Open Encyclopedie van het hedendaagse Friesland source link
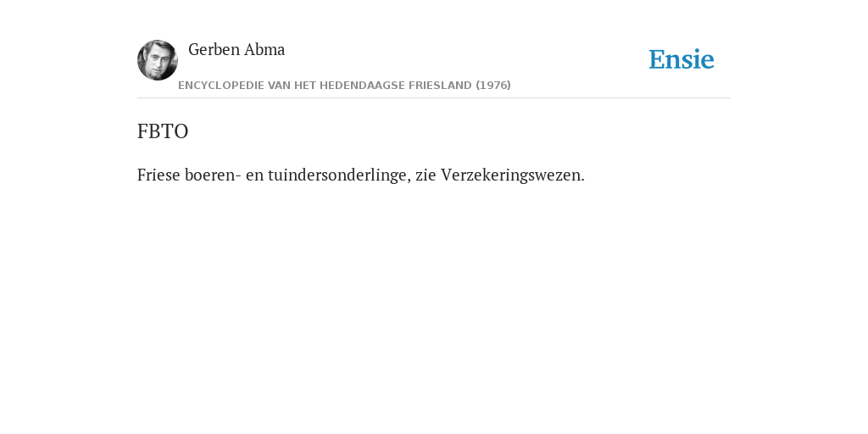The height and width of the screenshot is (434, 868). click(344, 86)
